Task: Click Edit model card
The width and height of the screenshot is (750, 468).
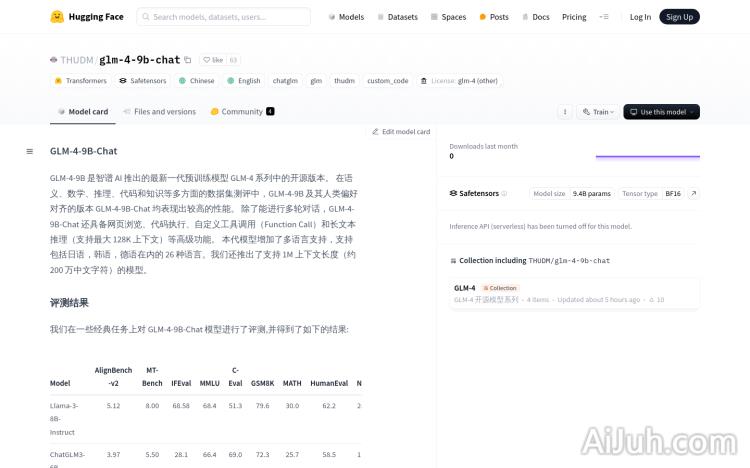Action: click(x=401, y=131)
